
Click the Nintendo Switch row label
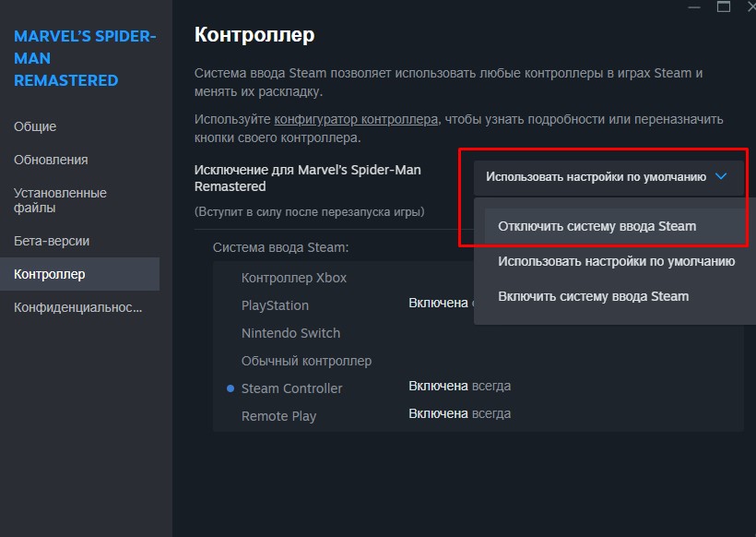click(x=290, y=333)
